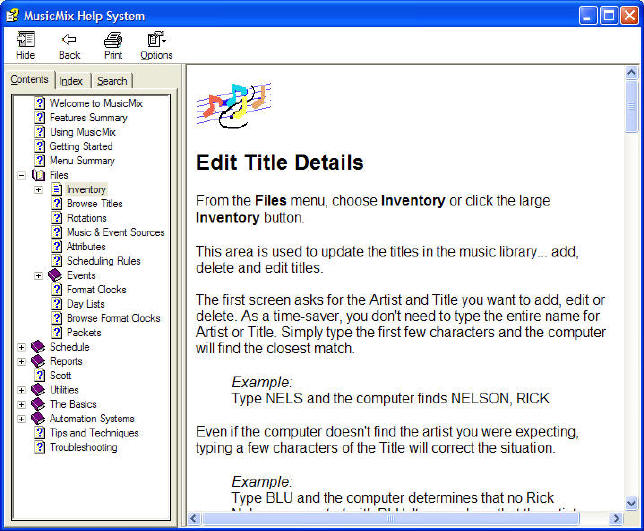Open the Troubleshooting topic
Viewport: 644px width, 531px height.
[84, 447]
